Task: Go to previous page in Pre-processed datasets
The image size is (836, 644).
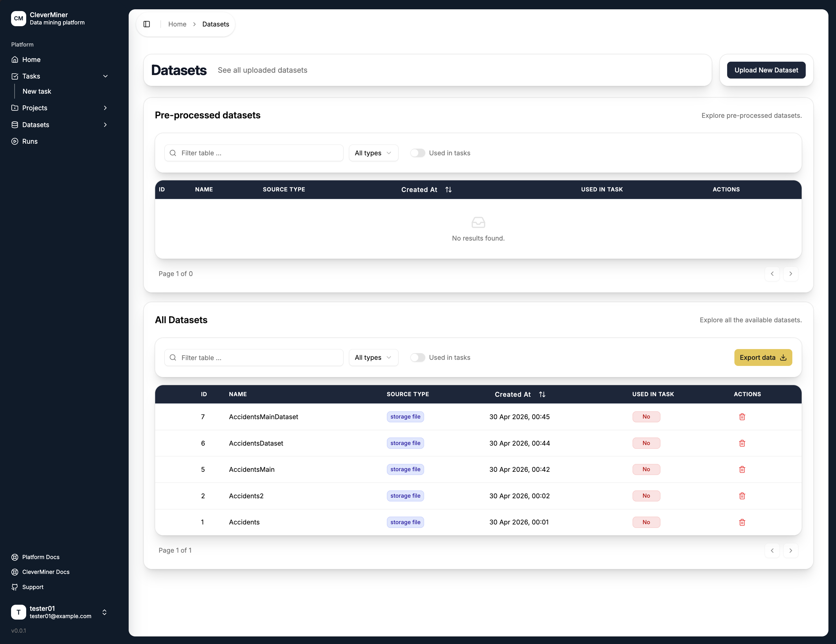Action: click(772, 274)
